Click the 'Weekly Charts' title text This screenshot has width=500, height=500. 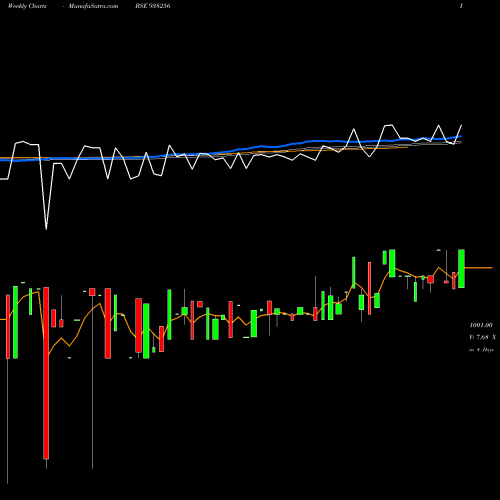pos(27,6)
